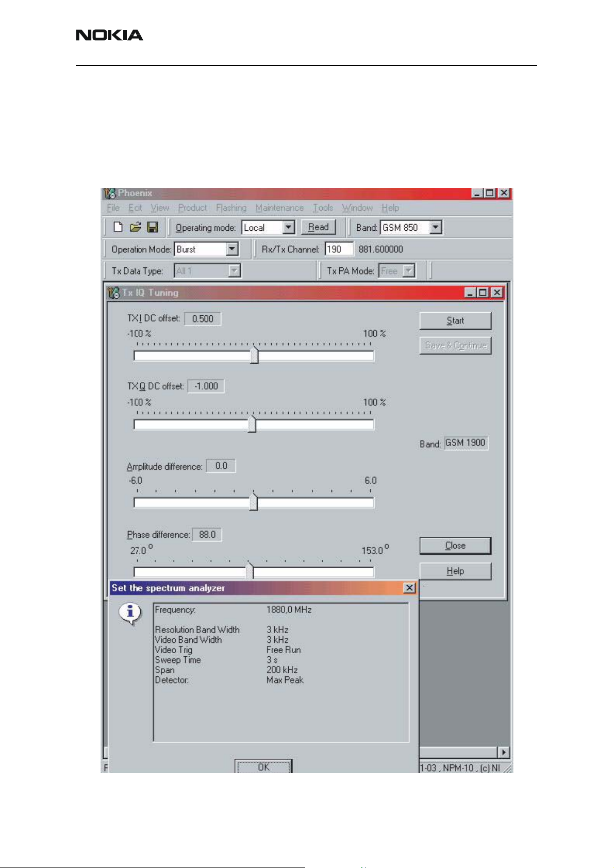Click the Band GSM 1900 field
Viewport: 614px width, 868px height.
click(x=466, y=443)
